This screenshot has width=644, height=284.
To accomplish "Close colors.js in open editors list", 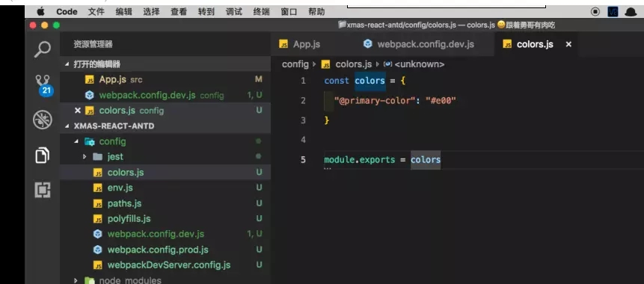I will click(x=77, y=111).
